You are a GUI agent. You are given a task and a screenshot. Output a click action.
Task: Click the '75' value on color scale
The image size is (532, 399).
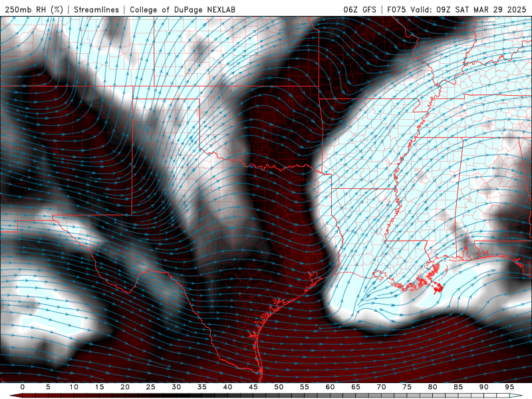click(407, 387)
